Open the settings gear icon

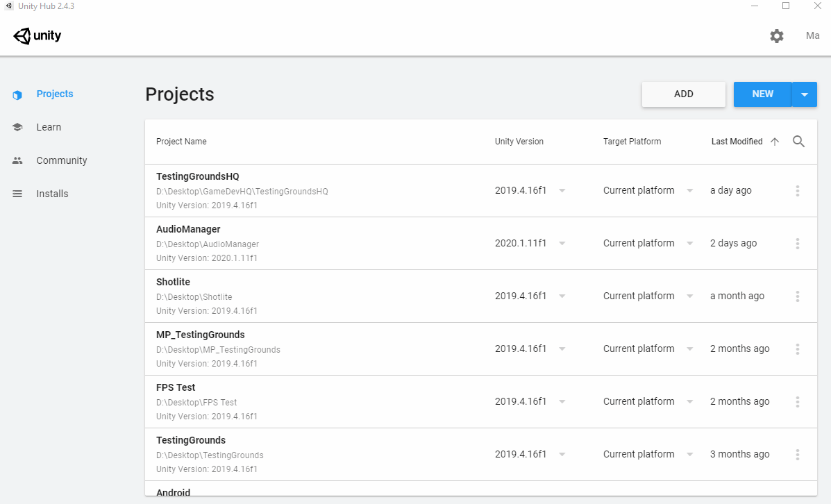pos(777,36)
